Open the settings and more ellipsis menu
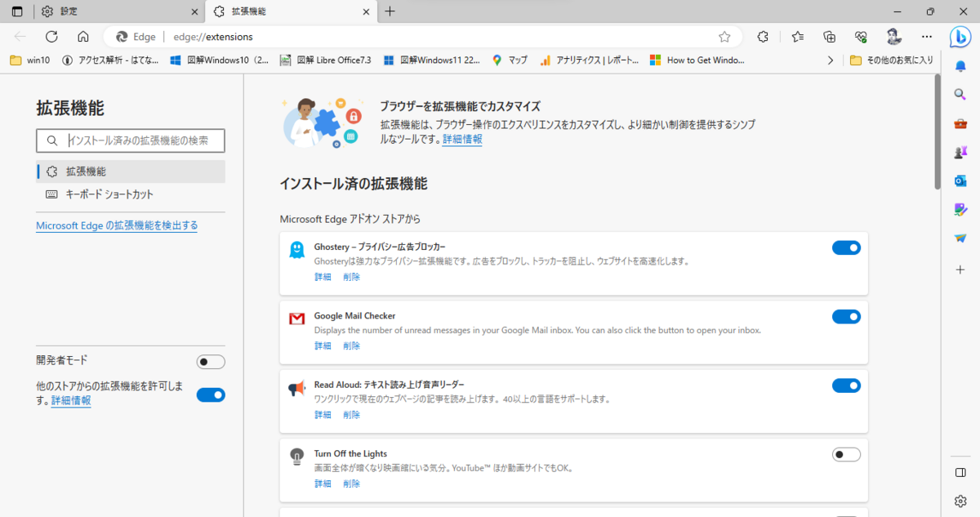 pos(926,37)
